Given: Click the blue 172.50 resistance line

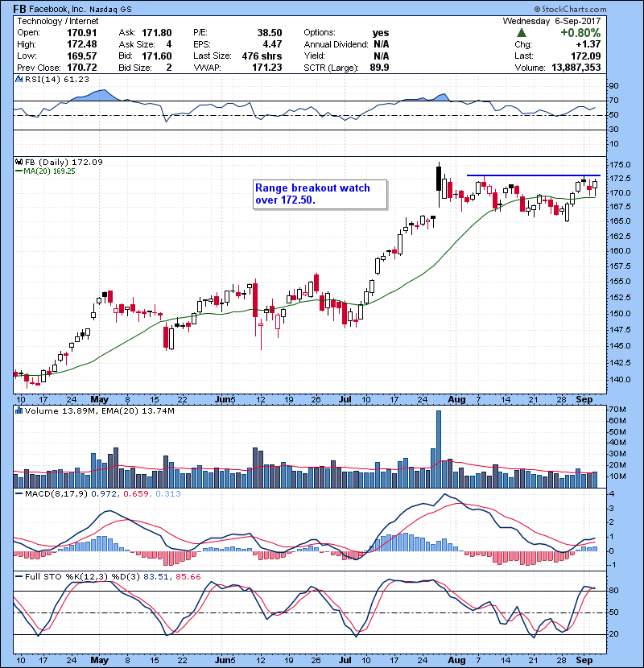Looking at the screenshot, I should tap(534, 175).
